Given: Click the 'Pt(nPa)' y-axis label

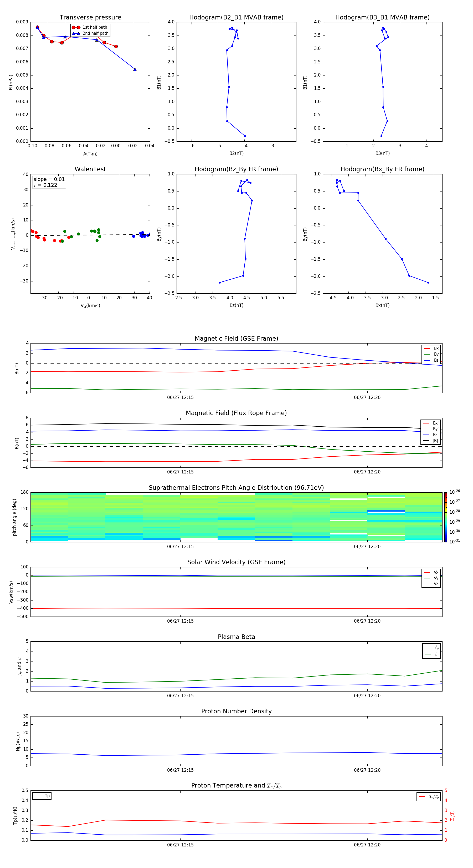Looking at the screenshot, I should [11, 82].
